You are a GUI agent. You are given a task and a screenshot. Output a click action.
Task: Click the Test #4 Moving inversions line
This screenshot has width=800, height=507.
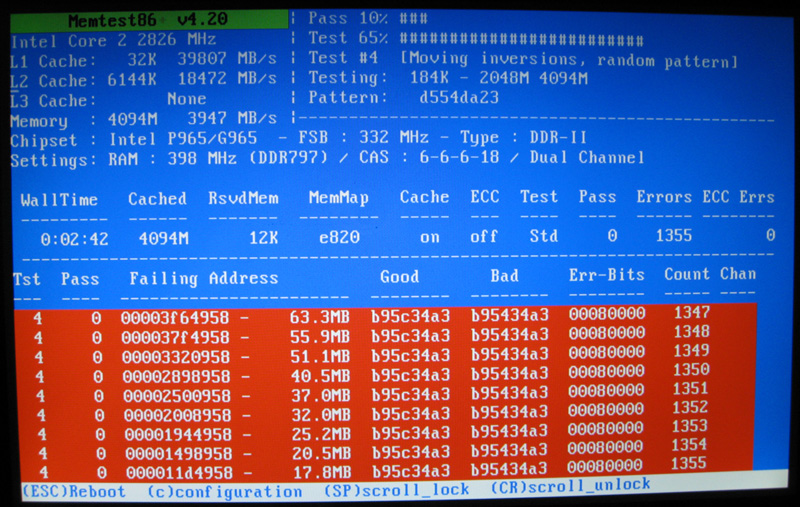[523, 59]
